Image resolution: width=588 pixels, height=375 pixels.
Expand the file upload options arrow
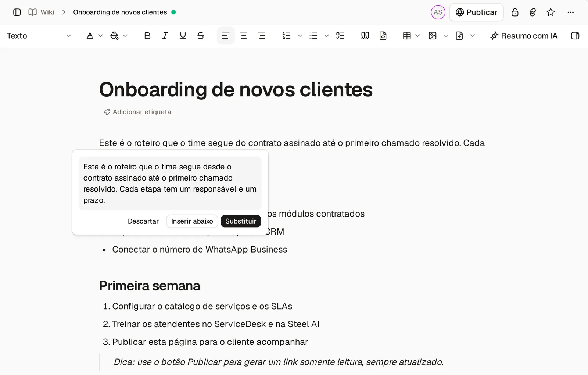point(473,36)
